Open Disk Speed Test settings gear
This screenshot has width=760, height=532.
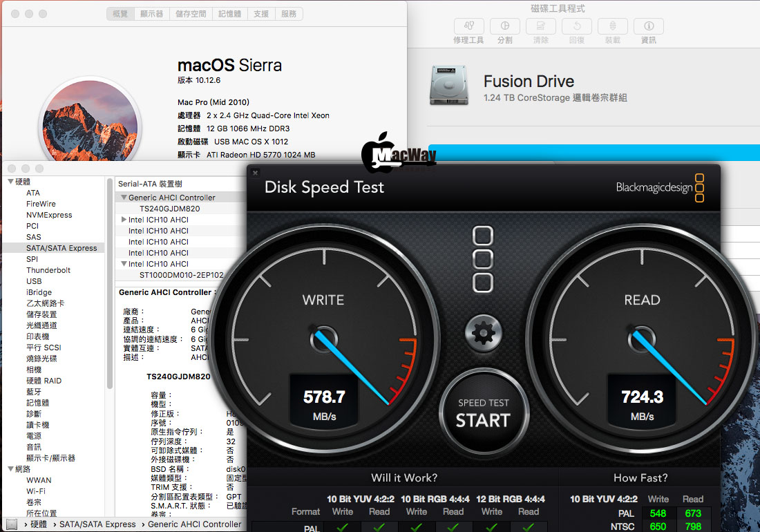coord(483,333)
